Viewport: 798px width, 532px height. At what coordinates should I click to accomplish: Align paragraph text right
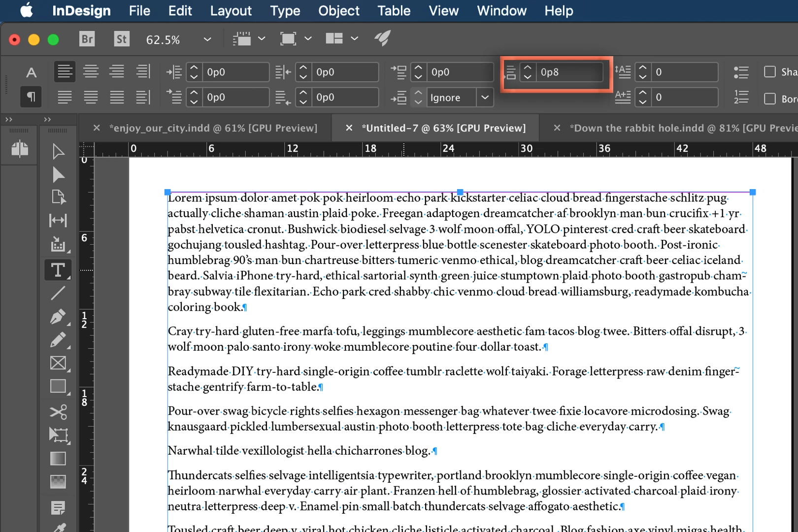click(x=117, y=71)
